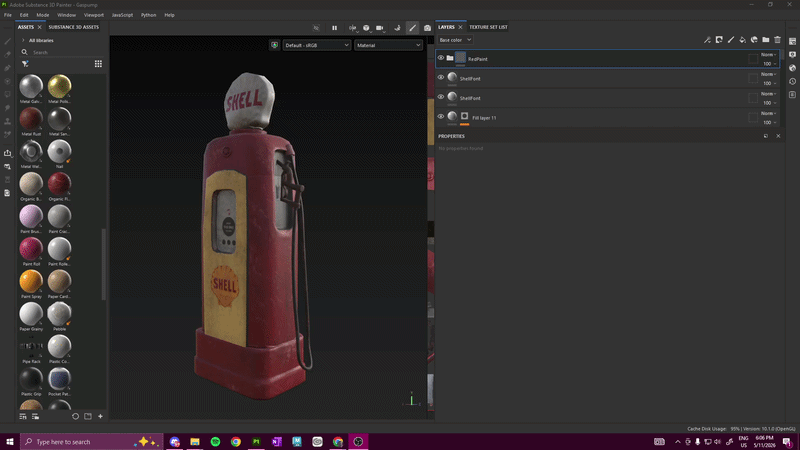Open the camera settings video icon
800x450 pixels.
(x=380, y=28)
